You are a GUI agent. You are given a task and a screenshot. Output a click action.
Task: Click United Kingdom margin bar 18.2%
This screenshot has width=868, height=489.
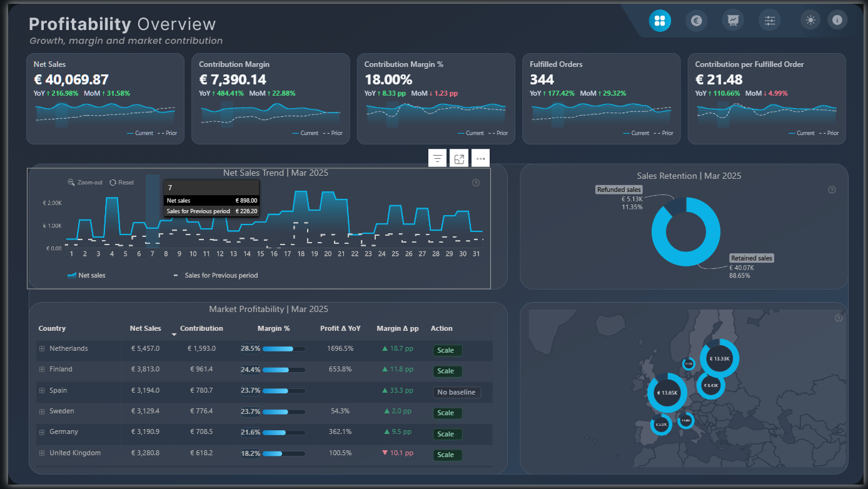[x=284, y=453]
